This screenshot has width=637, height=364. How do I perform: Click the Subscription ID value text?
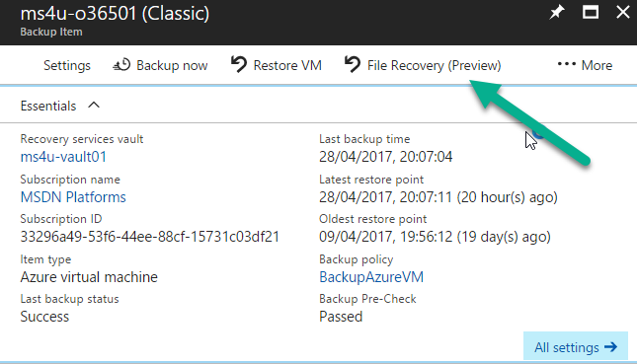150,237
